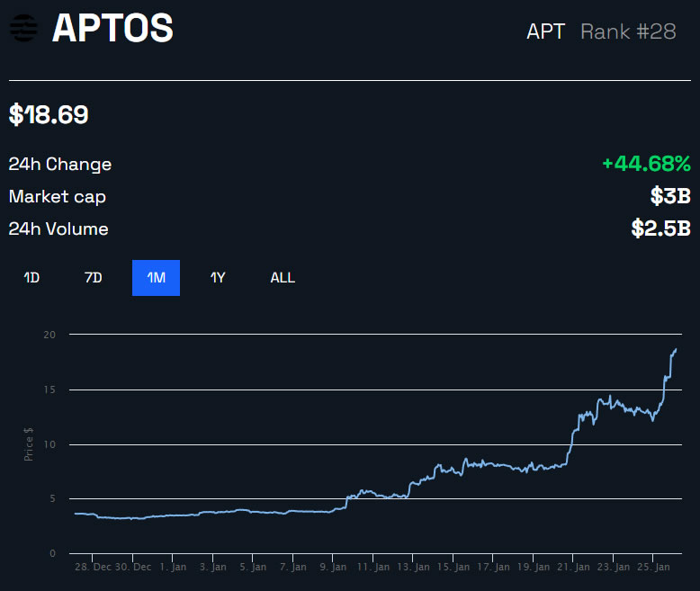700x591 pixels.
Task: Click the APTOS coin title
Action: click(x=112, y=29)
